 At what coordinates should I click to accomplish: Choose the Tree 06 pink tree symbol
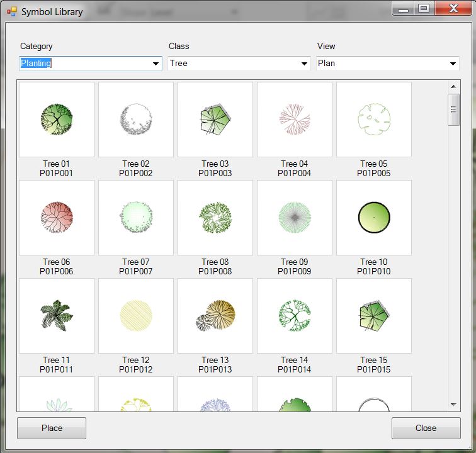click(57, 217)
